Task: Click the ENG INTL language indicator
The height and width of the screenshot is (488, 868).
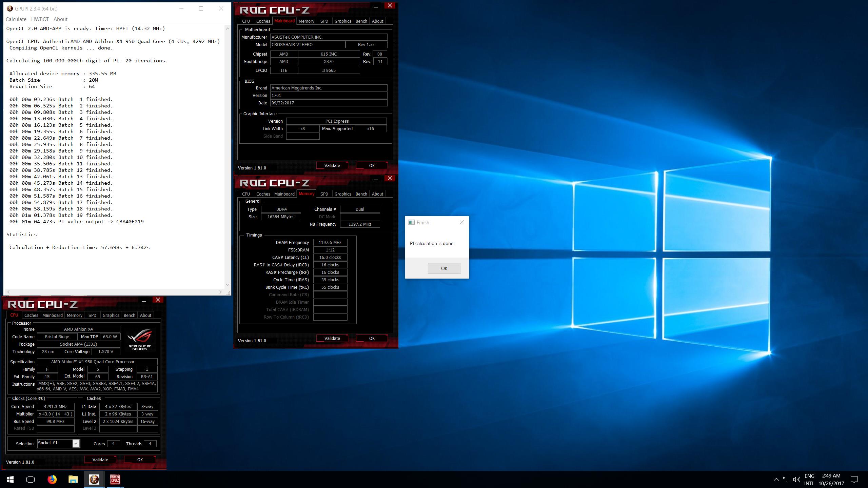Action: (x=809, y=480)
